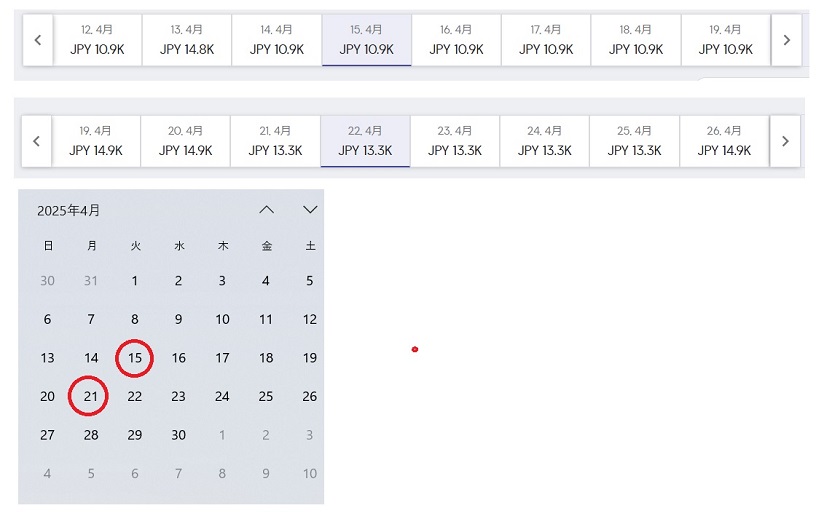Click greyed-out date 31 of previous month
Screen dimensions: 840x532
[91, 281]
